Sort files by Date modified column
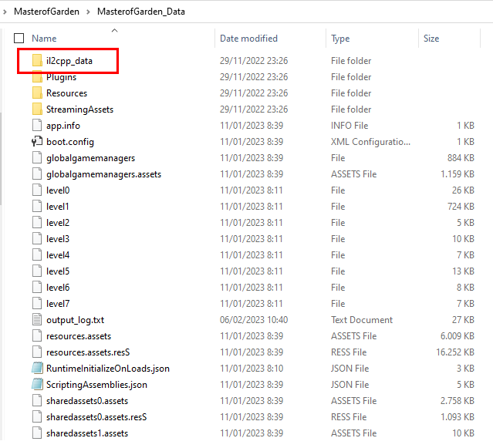The image size is (493, 448). [x=248, y=39]
